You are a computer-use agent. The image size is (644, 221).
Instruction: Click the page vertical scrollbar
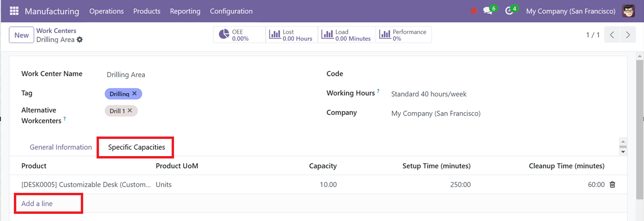tap(640, 129)
